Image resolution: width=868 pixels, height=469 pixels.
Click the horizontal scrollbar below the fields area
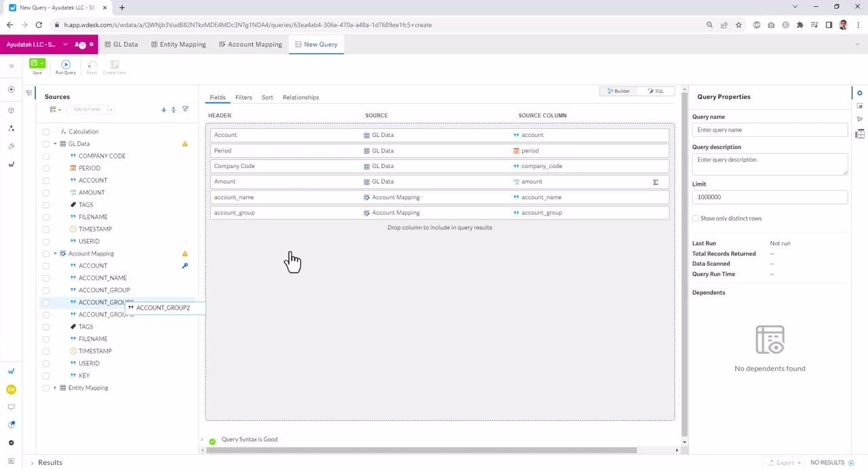coord(421,450)
